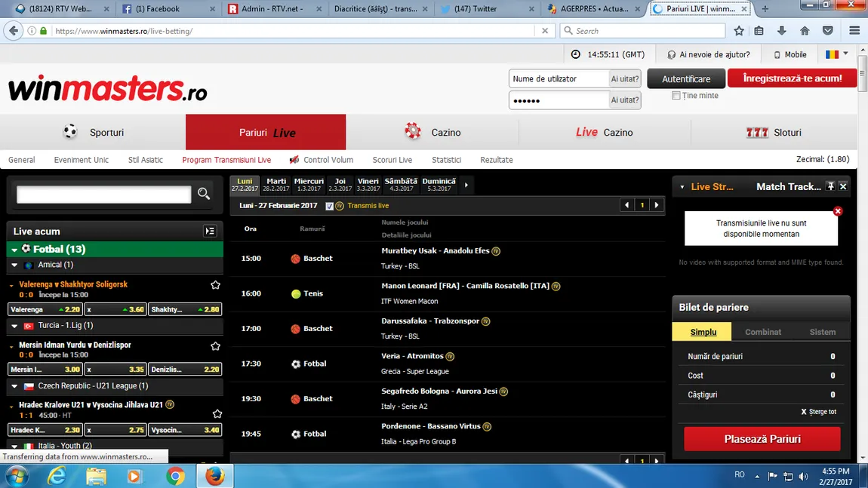Open Zecimal odds format selector
The width and height of the screenshot is (868, 488).
pyautogui.click(x=823, y=159)
